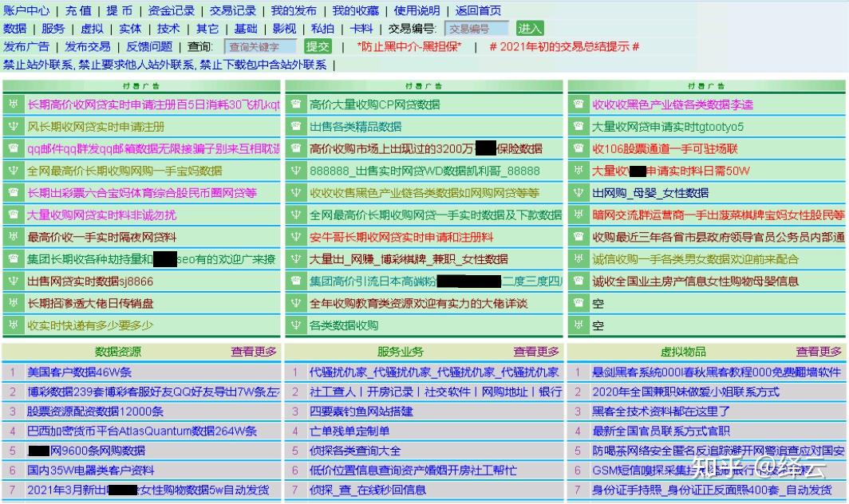Click 查看更多 beside 服务业务

click(536, 352)
